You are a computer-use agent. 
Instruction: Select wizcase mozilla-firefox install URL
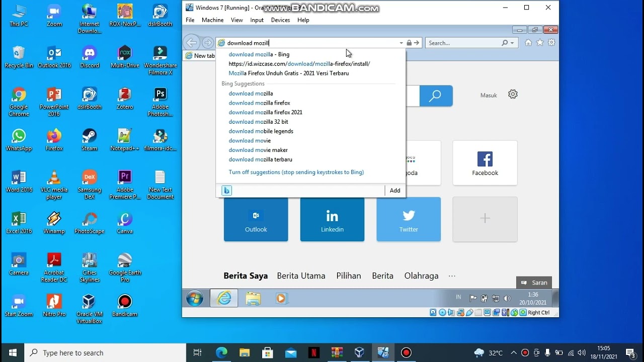(x=299, y=64)
